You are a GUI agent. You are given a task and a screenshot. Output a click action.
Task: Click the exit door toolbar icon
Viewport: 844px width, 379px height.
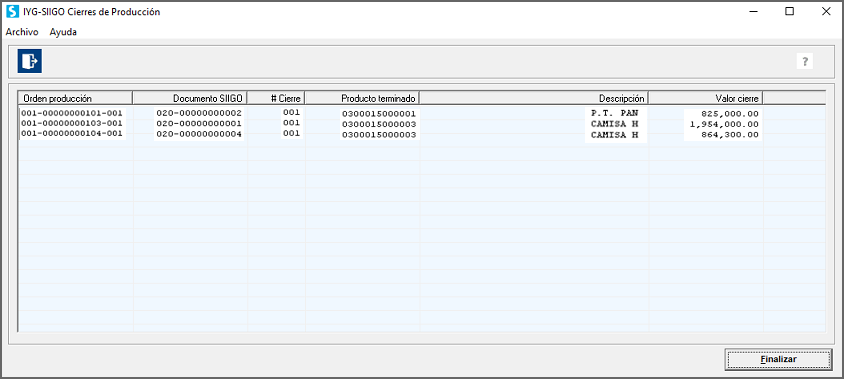(x=30, y=61)
